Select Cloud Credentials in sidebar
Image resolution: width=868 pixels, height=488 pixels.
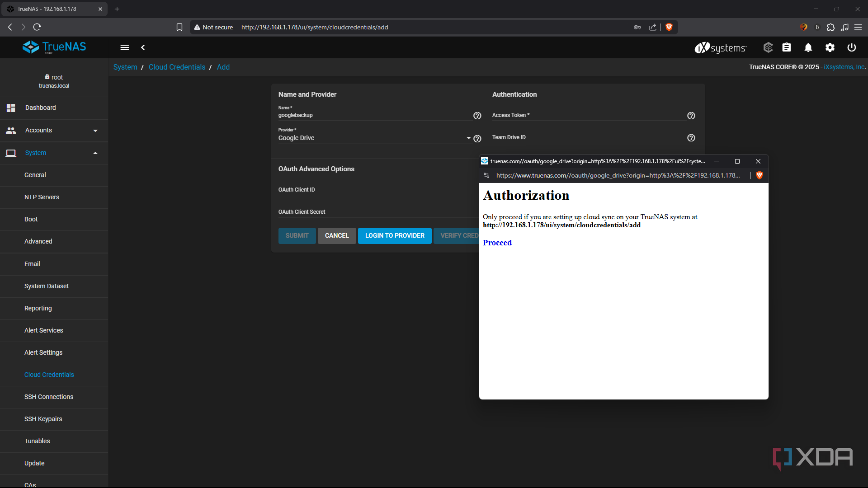click(54, 375)
